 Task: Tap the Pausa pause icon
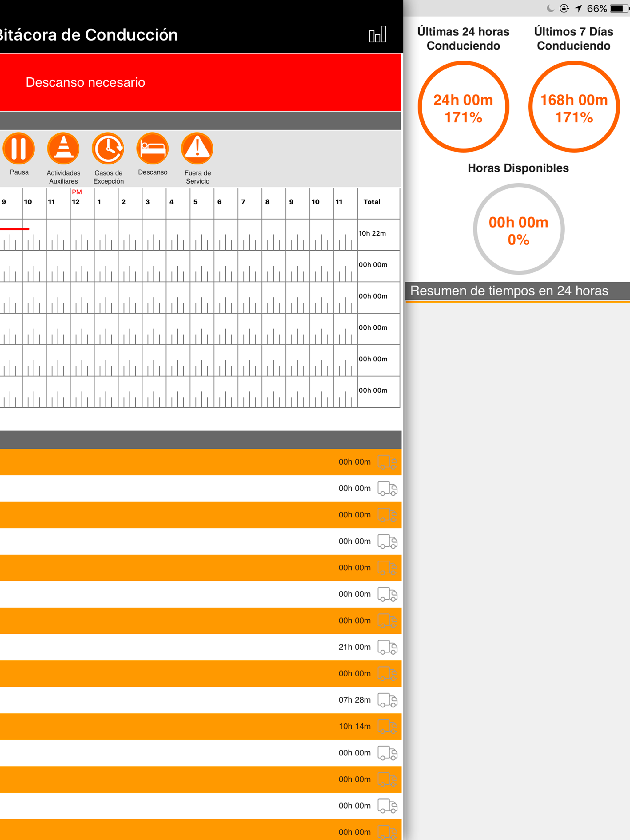(x=19, y=149)
